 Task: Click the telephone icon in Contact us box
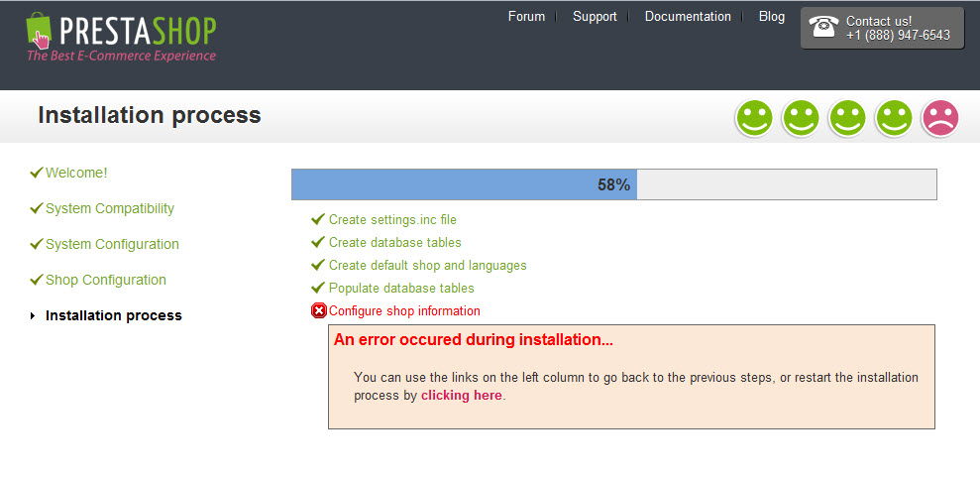coord(823,28)
